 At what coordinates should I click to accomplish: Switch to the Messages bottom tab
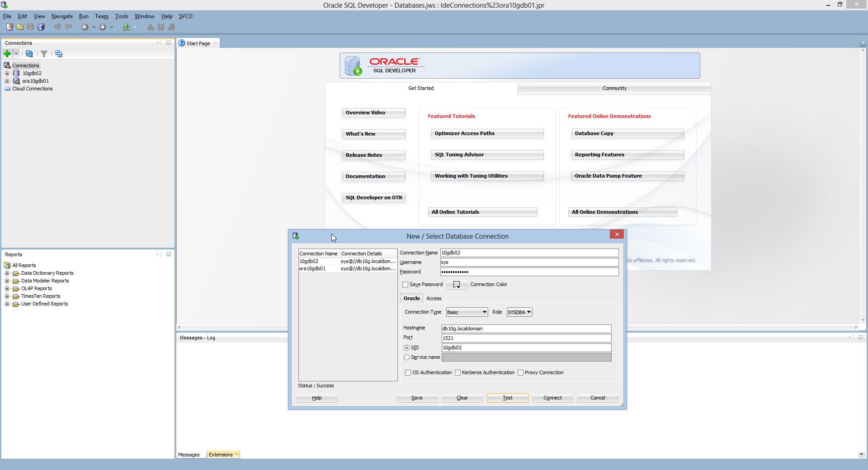tap(189, 455)
